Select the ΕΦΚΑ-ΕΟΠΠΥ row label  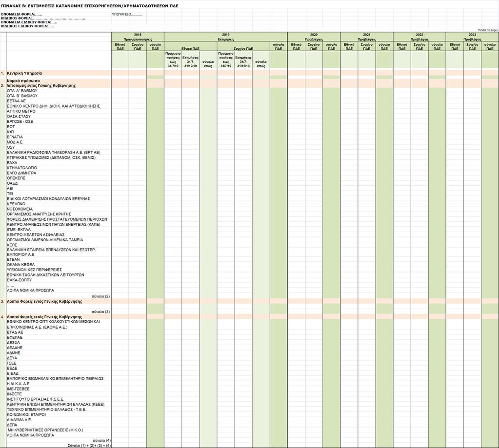(20, 280)
